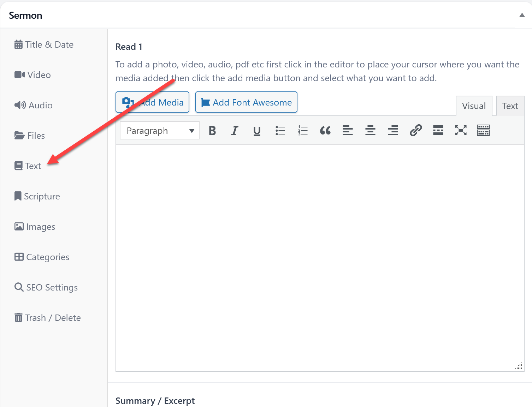Toggle underline formatting
This screenshot has width=532, height=407.
pyautogui.click(x=257, y=131)
